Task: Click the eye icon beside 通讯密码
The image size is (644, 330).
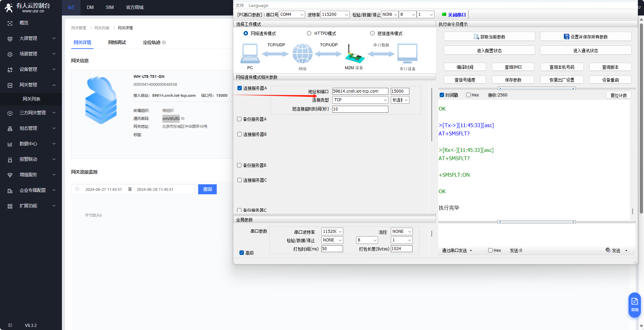Action: click(x=183, y=118)
